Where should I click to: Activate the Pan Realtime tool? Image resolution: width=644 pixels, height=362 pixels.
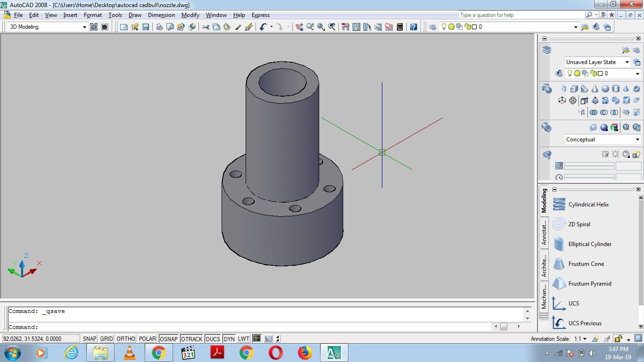299,27
